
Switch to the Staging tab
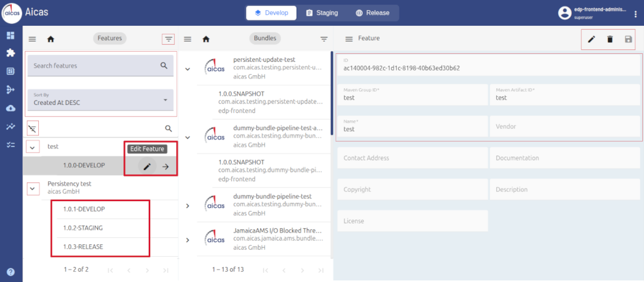pos(322,13)
